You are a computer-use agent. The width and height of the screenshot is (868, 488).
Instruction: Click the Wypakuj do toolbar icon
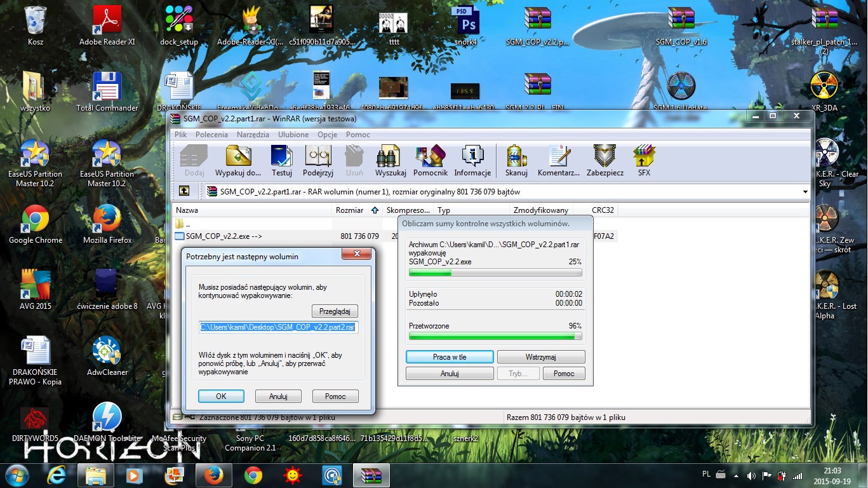tap(238, 161)
